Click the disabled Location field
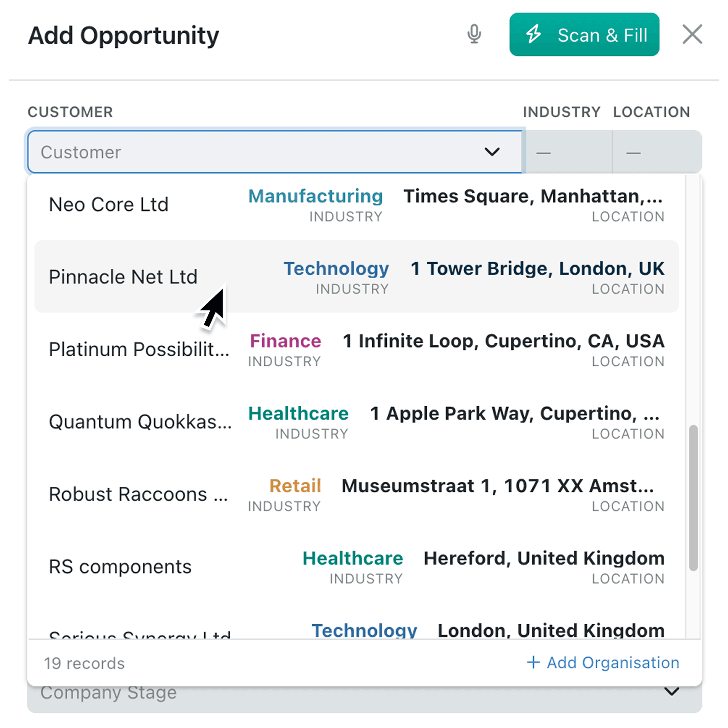 tap(657, 152)
